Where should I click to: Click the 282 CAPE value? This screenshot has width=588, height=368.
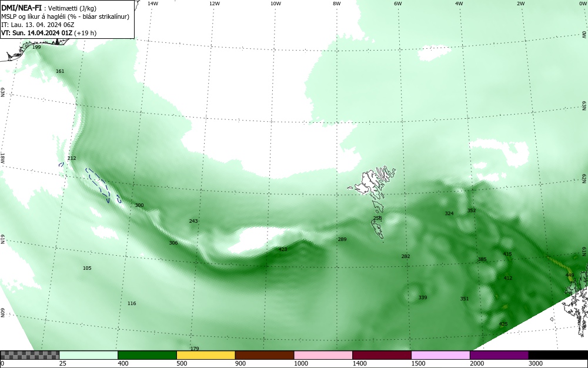point(406,256)
